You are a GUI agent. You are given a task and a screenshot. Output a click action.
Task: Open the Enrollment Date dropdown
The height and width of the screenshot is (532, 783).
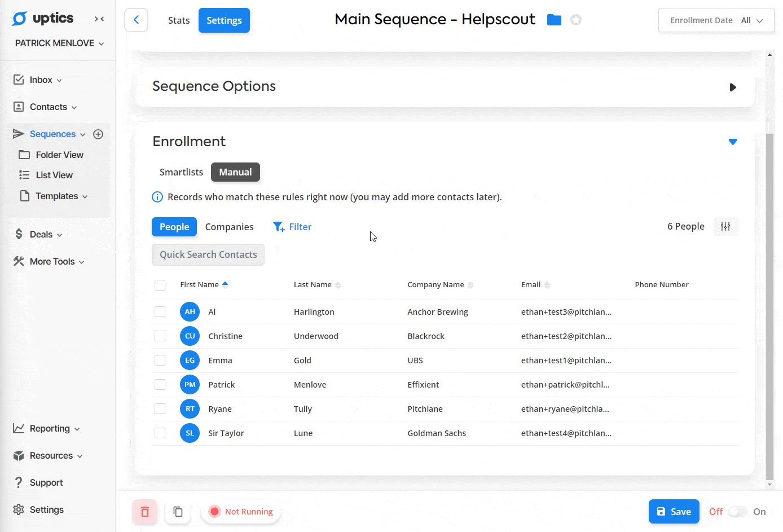(x=716, y=20)
